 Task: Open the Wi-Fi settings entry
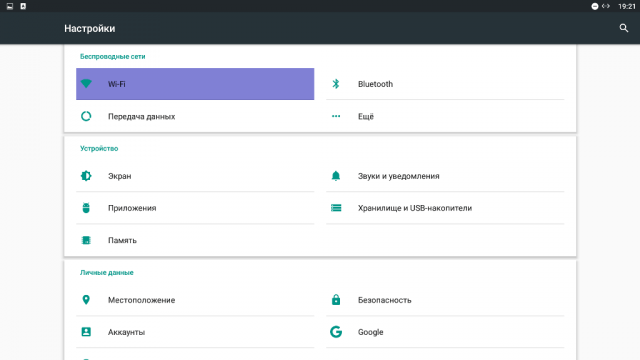tap(195, 84)
